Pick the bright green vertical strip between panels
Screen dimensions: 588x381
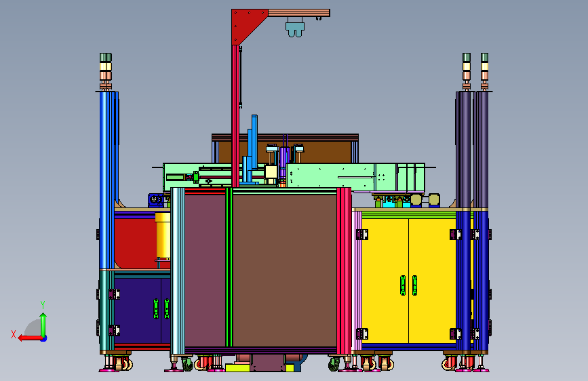pyautogui.click(x=229, y=267)
